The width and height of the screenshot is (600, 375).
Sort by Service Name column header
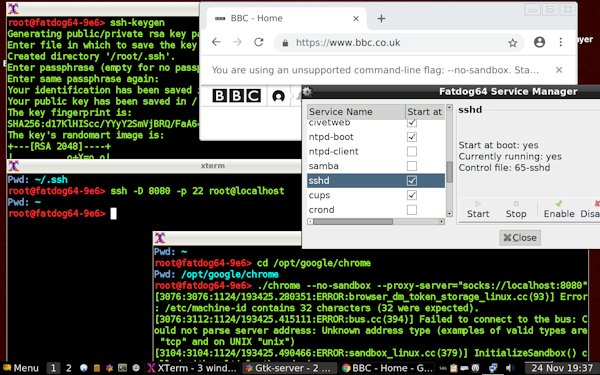pyautogui.click(x=356, y=112)
